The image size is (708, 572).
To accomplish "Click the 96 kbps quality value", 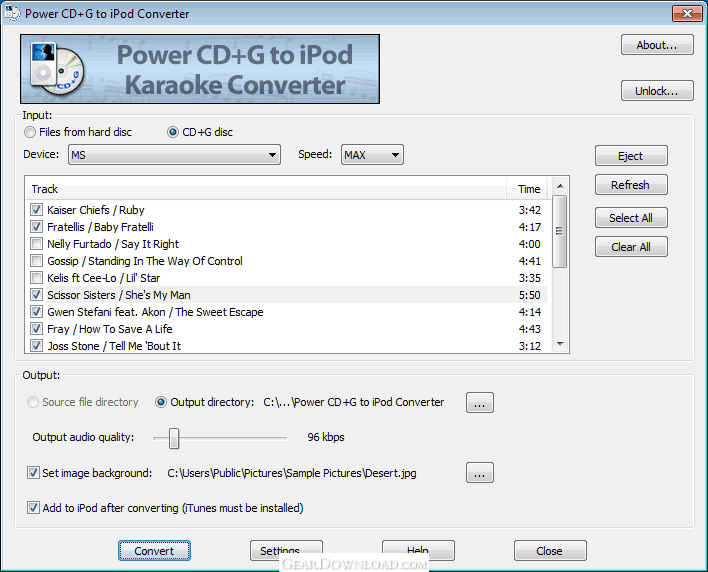I will (x=326, y=437).
